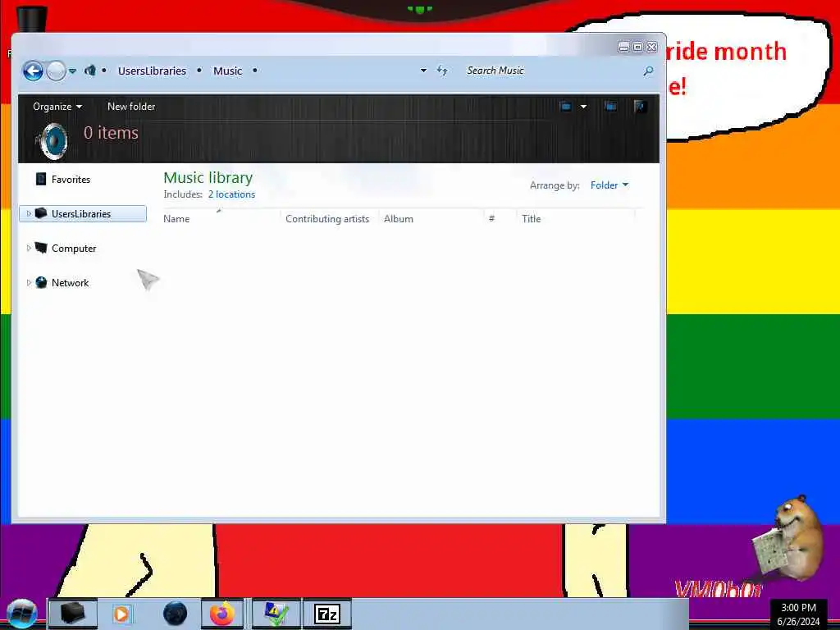Create a New folder
The height and width of the screenshot is (630, 840).
pos(131,106)
